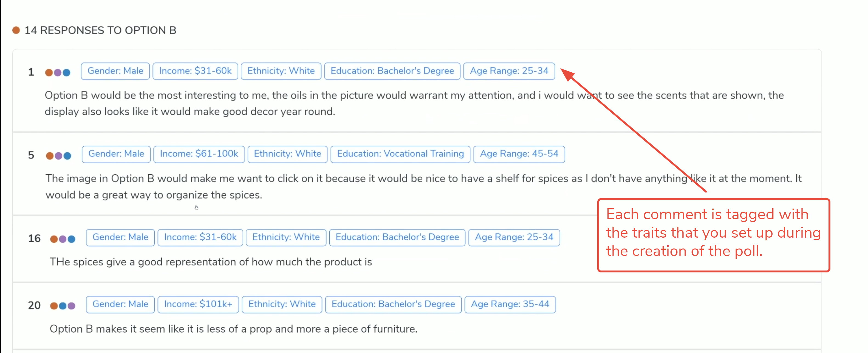Select Age Range: 25-34 tag on response 16
Image resolution: width=868 pixels, height=353 pixels.
514,237
